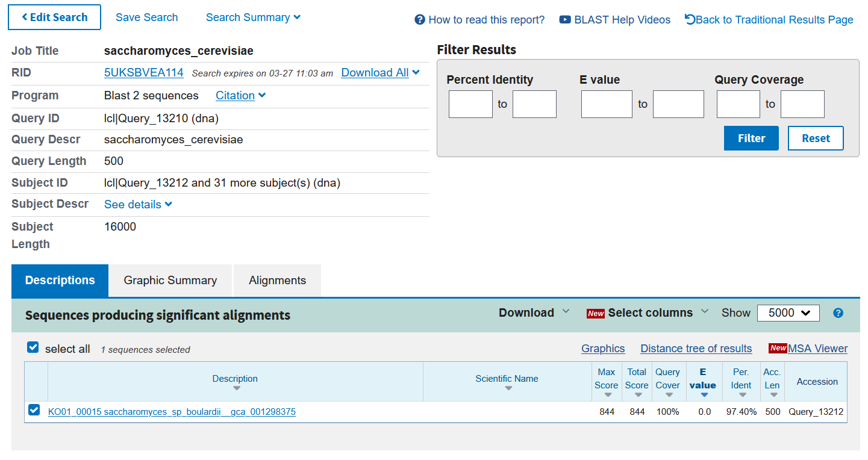Uncheck the KO01_00015 result row checkbox
The height and width of the screenshot is (460, 868).
pos(34,411)
